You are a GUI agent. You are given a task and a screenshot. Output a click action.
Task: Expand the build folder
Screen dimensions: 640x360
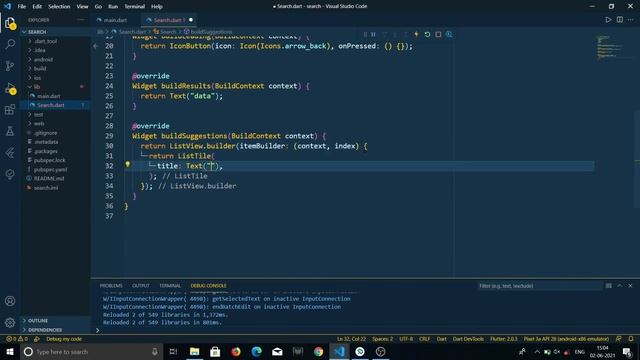55,69
